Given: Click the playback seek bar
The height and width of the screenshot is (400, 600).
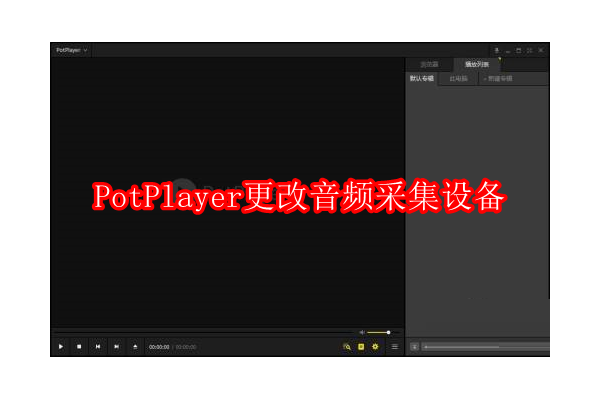Looking at the screenshot, I should [205, 330].
